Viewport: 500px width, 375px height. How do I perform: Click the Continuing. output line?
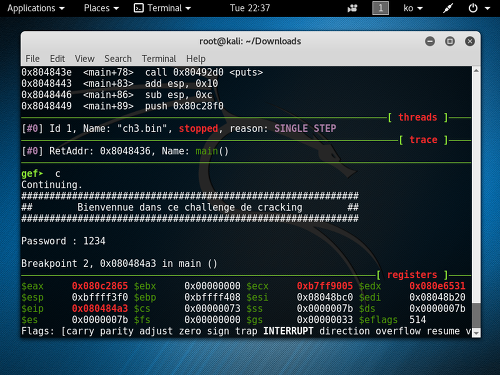click(52, 185)
